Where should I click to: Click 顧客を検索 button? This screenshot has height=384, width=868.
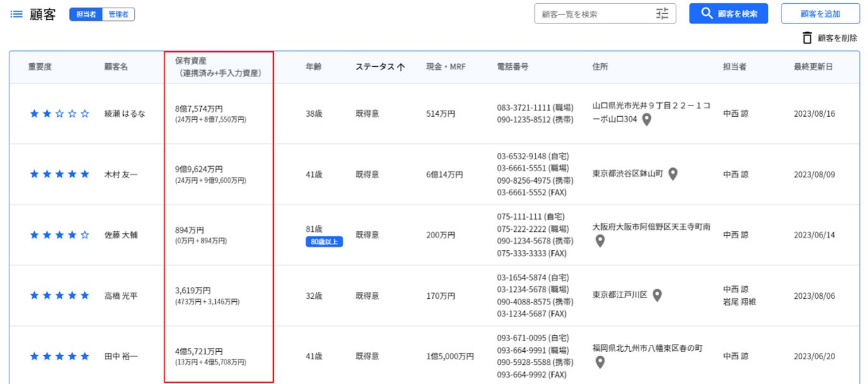[x=729, y=13]
